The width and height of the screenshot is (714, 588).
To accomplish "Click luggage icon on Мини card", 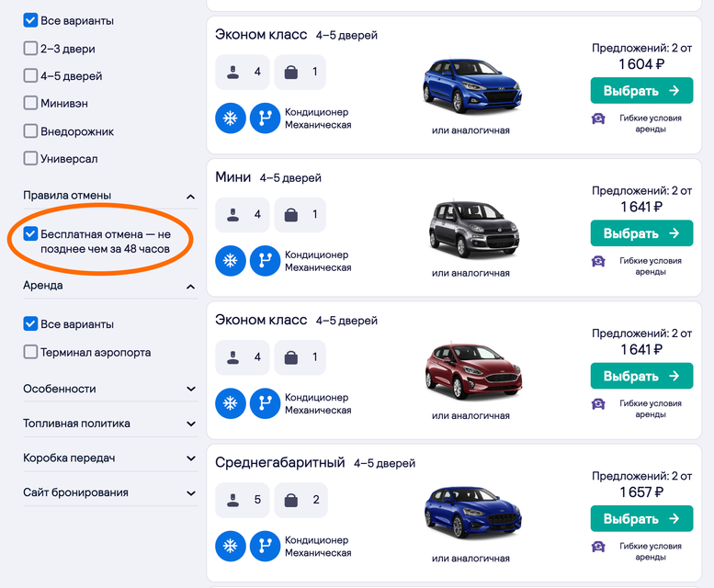I will pyautogui.click(x=290, y=215).
